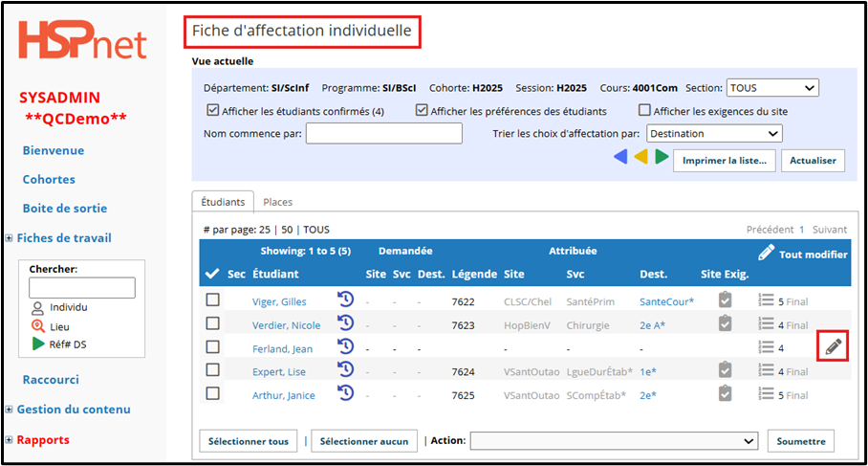868x466 pixels.
Task: Click the blue left arrow icon
Action: point(620,157)
